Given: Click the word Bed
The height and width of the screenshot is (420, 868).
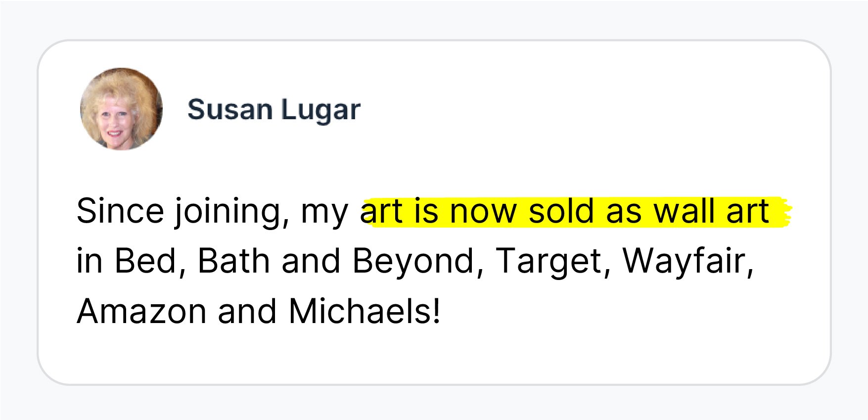Looking at the screenshot, I should click(x=145, y=261).
